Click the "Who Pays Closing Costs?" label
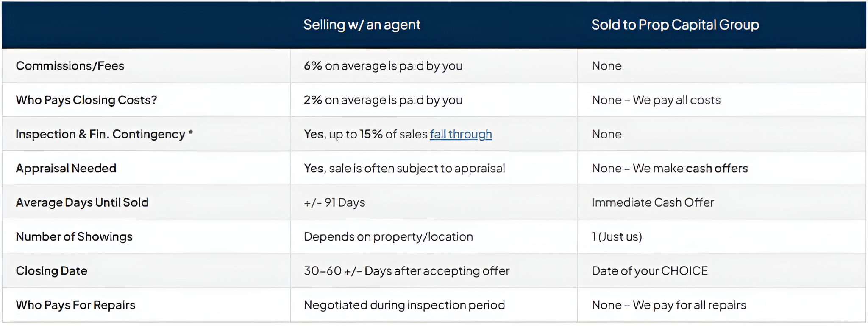Viewport: 868px width, 326px height. point(86,100)
